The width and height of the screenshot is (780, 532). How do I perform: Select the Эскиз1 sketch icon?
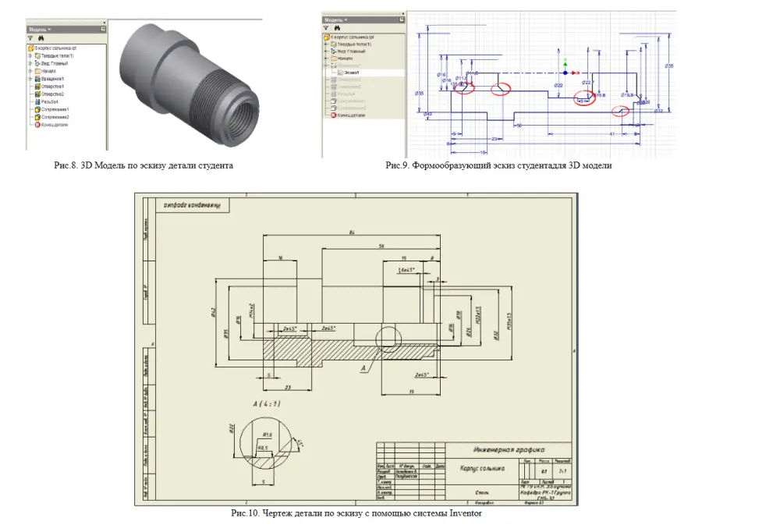341,73
